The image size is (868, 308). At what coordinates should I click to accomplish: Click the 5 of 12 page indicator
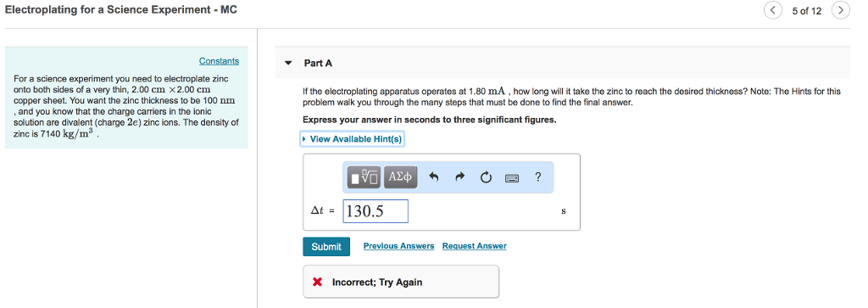807,10
